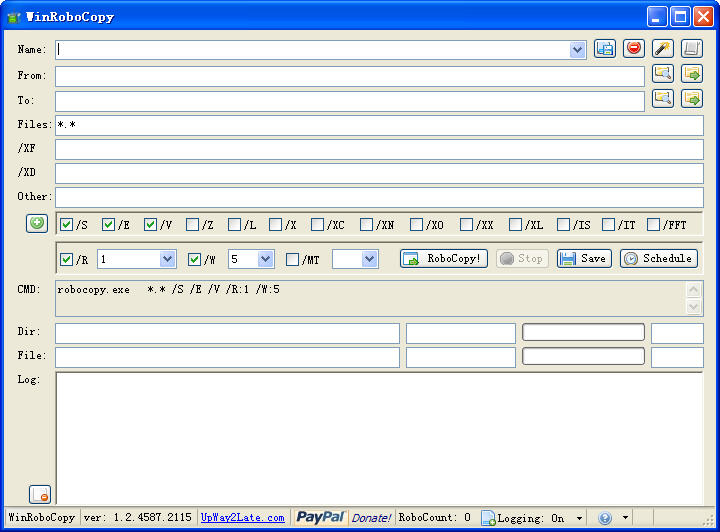
Task: Click the CMD box scroll up arrow
Action: click(x=693, y=290)
